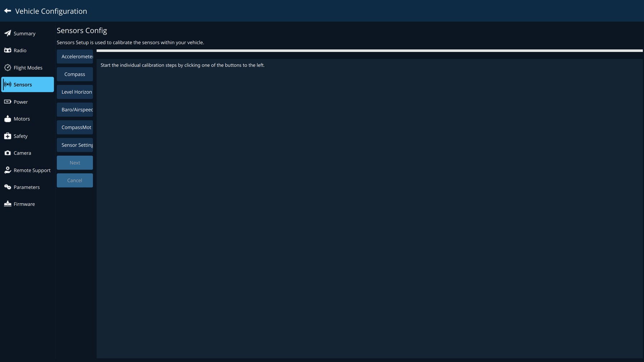Select the Power configuration label
Image resolution: width=644 pixels, height=362 pixels.
21,102
